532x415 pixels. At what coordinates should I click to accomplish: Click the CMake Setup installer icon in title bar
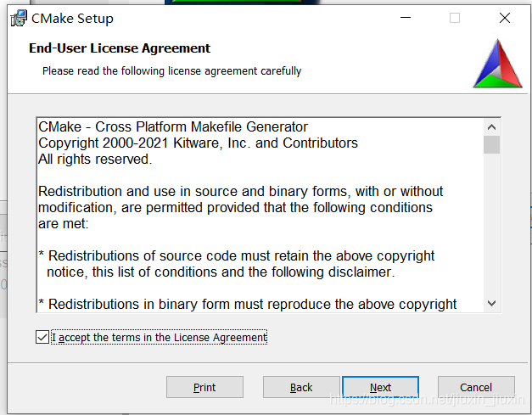[x=19, y=19]
